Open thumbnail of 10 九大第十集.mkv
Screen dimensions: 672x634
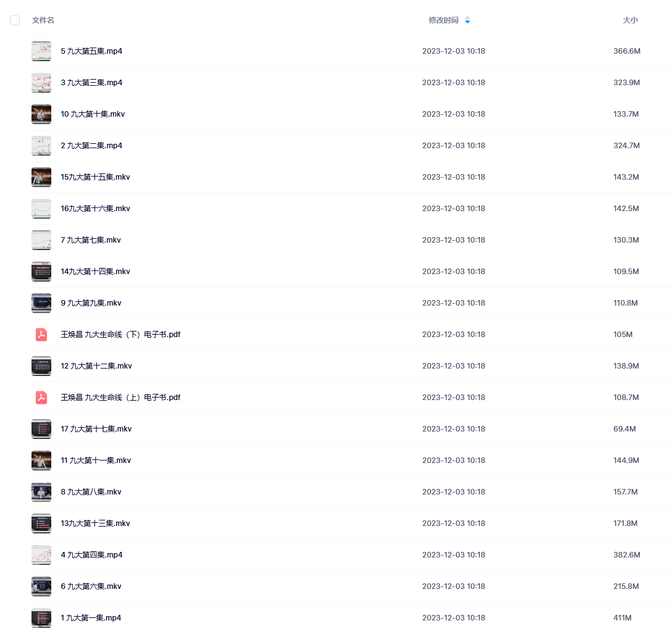[41, 114]
